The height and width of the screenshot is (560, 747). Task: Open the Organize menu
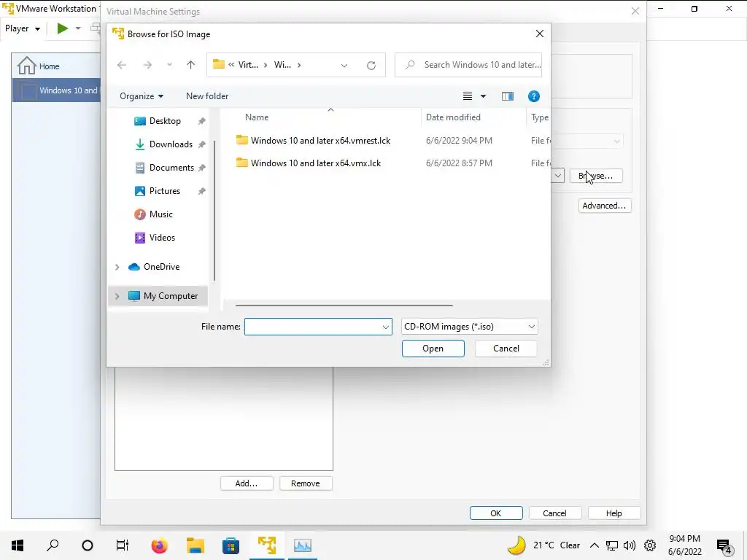[x=142, y=96]
